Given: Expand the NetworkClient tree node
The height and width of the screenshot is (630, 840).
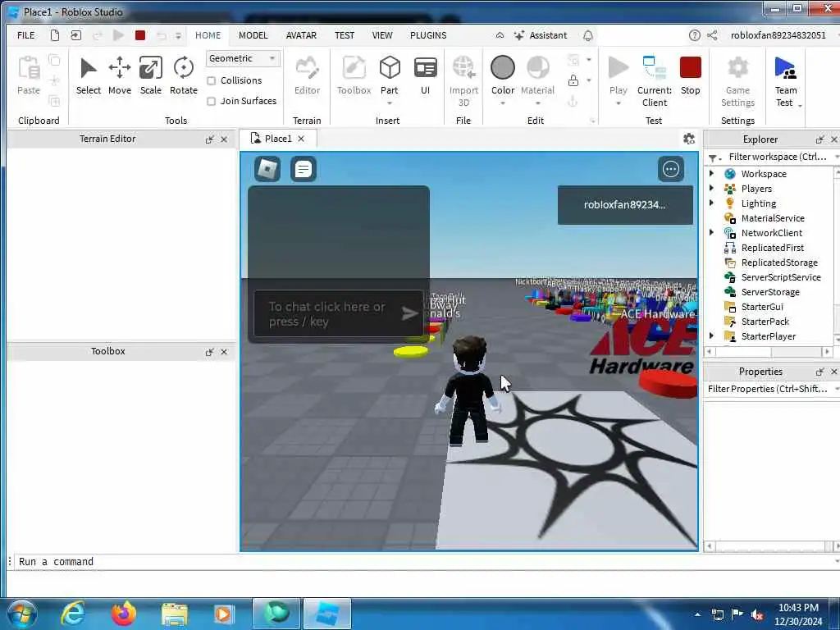Looking at the screenshot, I should tap(711, 232).
